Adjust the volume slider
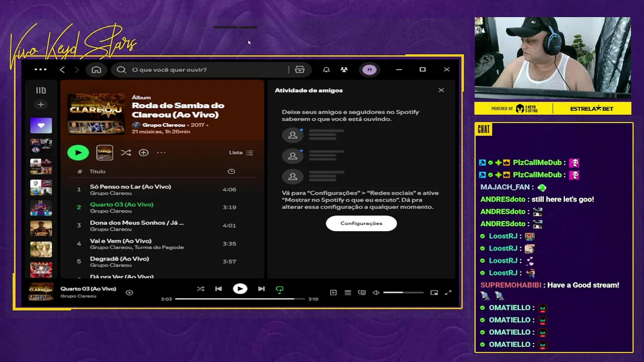 (x=403, y=293)
